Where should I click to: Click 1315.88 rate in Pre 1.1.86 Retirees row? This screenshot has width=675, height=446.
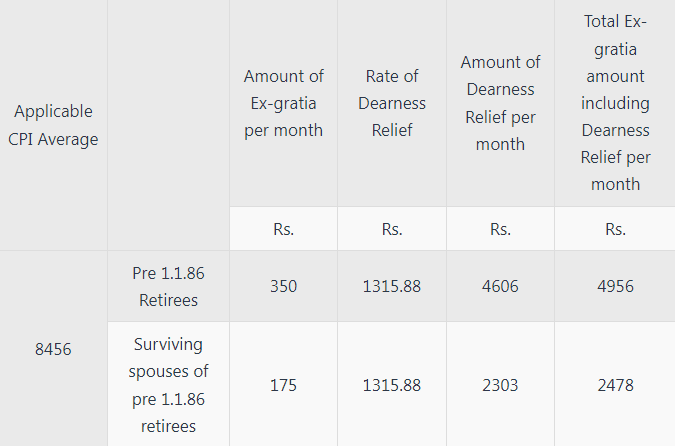392,286
